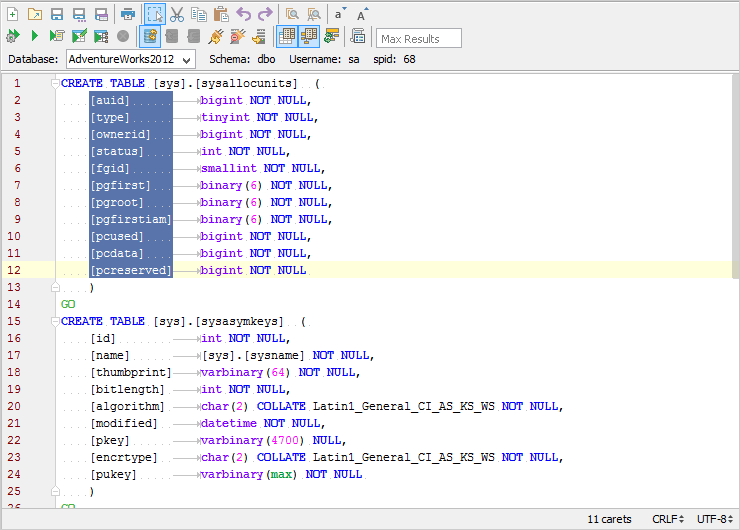Click the commit transaction icon
The image size is (740, 530).
pyautogui.click(x=172, y=36)
